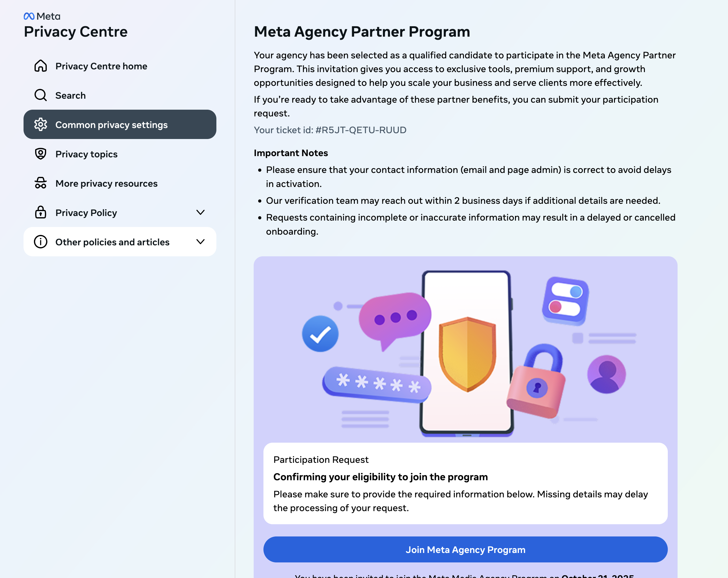This screenshot has width=728, height=578.
Task: Click the padlock icon beside Privacy Policy
Action: tap(41, 212)
